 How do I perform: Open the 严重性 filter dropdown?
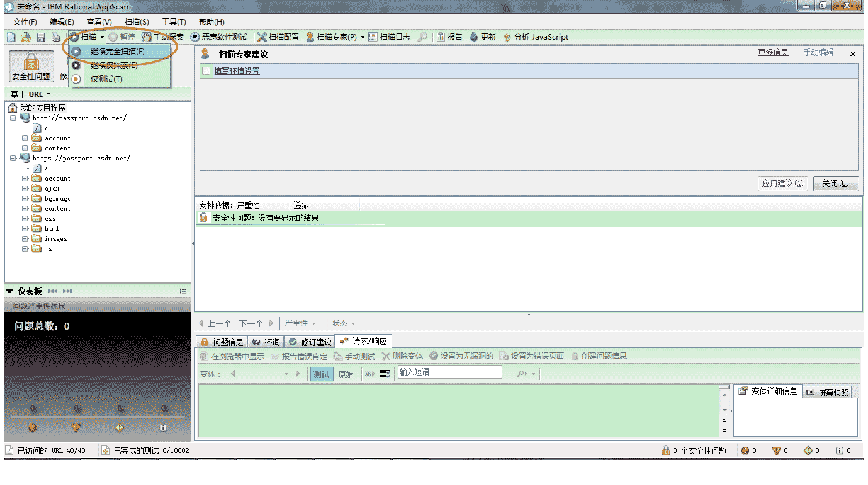pos(302,323)
